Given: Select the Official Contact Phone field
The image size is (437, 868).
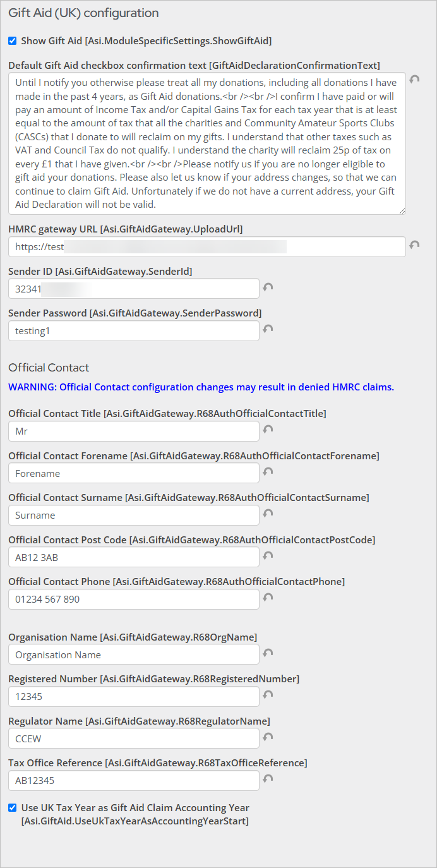Looking at the screenshot, I should tap(134, 600).
